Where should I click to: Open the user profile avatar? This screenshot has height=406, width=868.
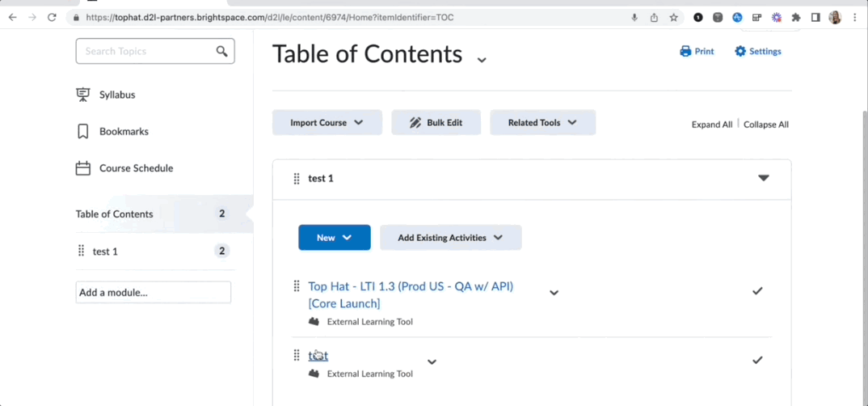pos(835,18)
